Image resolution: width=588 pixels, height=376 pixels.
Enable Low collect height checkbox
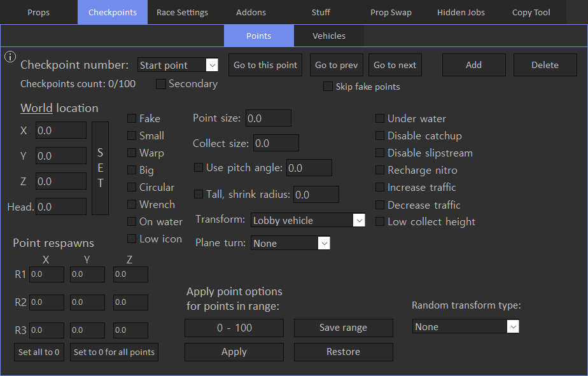tap(380, 221)
